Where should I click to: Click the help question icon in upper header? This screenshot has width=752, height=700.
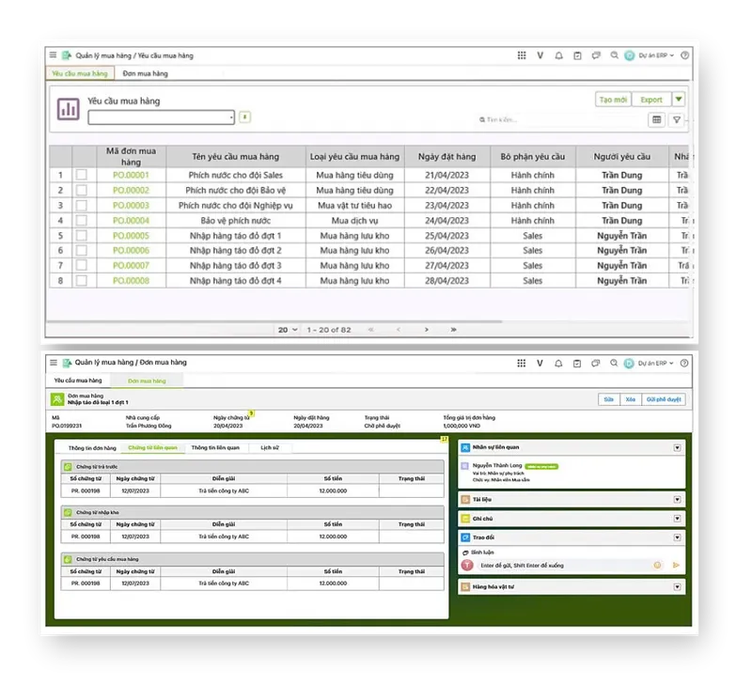(x=685, y=55)
